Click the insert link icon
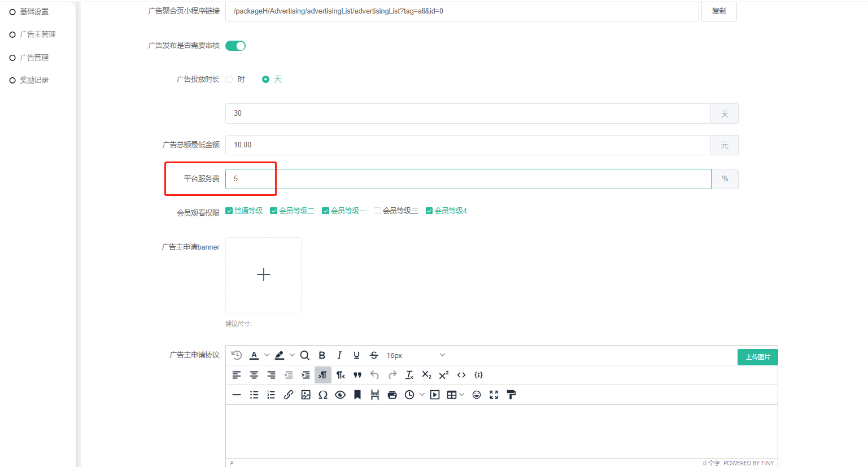 pos(289,395)
